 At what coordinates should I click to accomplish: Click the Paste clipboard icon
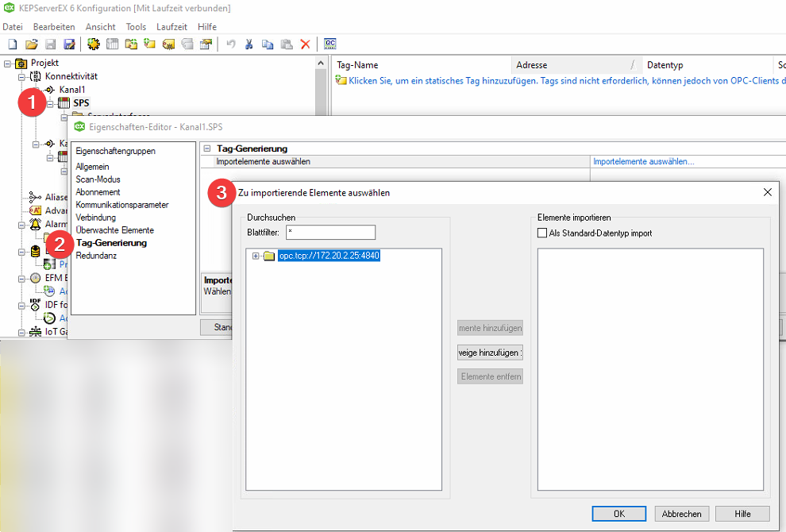[287, 44]
